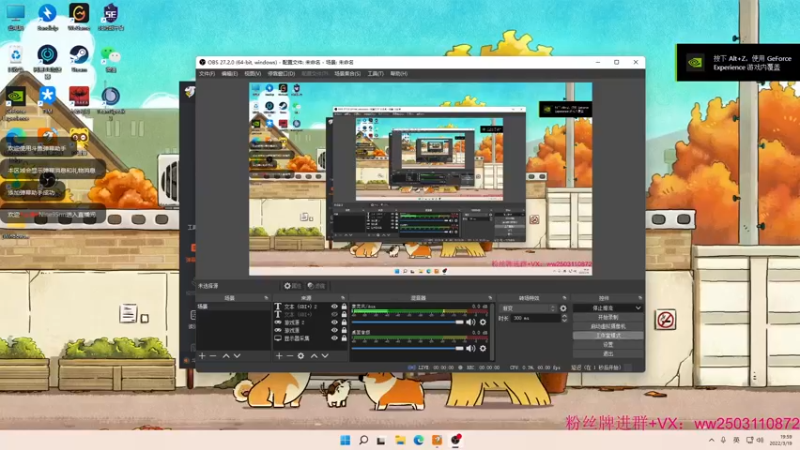Increase transition duration with stepper arrows
800x450 pixels.
pos(564,316)
